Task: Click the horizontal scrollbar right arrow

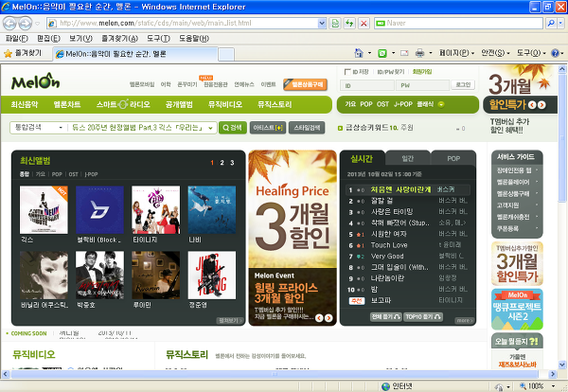Action: pos(553,374)
